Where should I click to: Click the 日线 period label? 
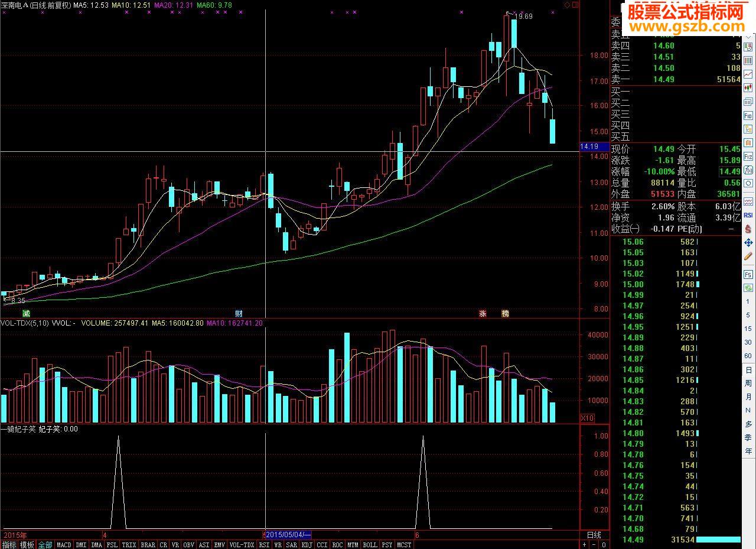593,535
